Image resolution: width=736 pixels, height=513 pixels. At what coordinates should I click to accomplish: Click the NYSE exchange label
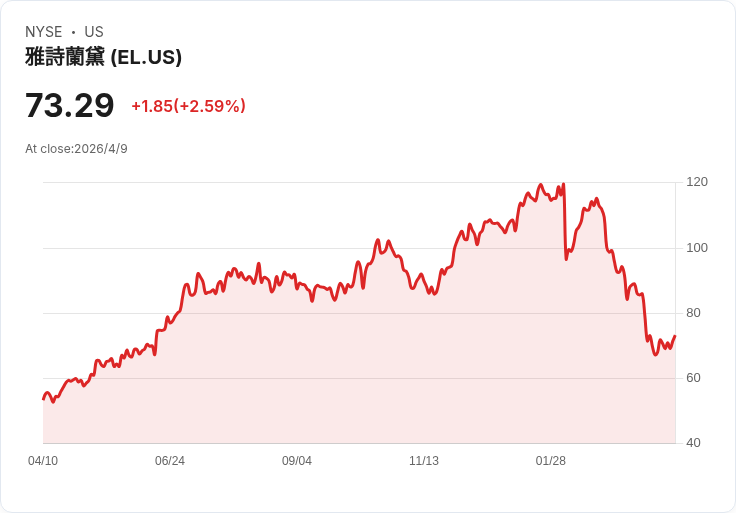click(44, 32)
